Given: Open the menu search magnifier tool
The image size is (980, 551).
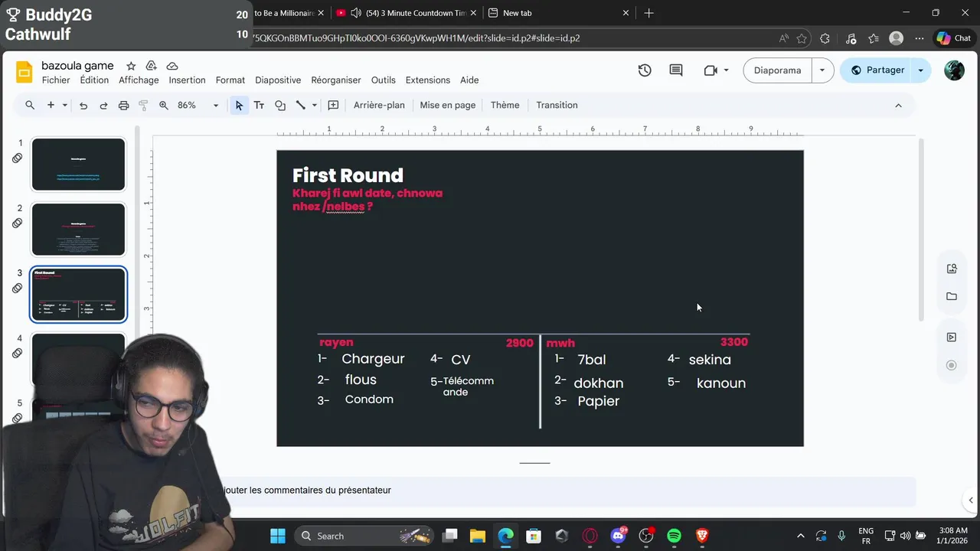Looking at the screenshot, I should click(30, 105).
